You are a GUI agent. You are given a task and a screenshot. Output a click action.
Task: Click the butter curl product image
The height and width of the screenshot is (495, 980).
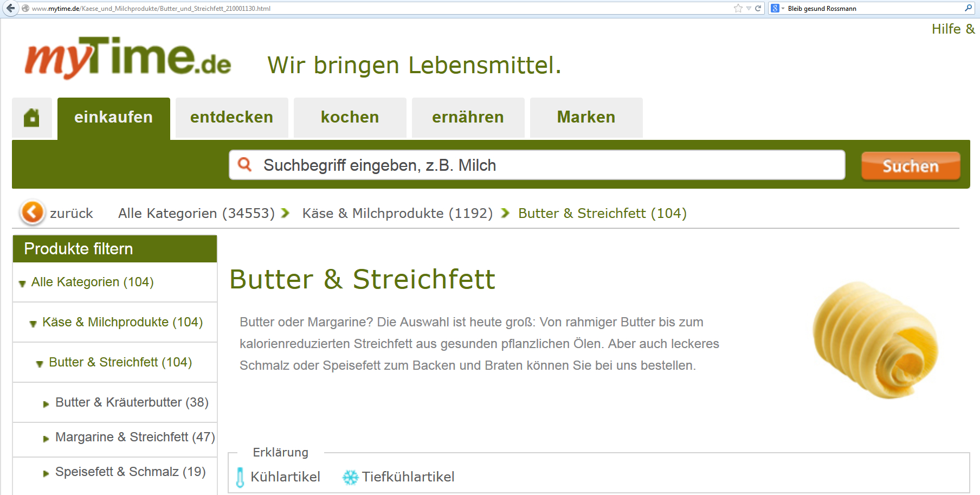[875, 340]
